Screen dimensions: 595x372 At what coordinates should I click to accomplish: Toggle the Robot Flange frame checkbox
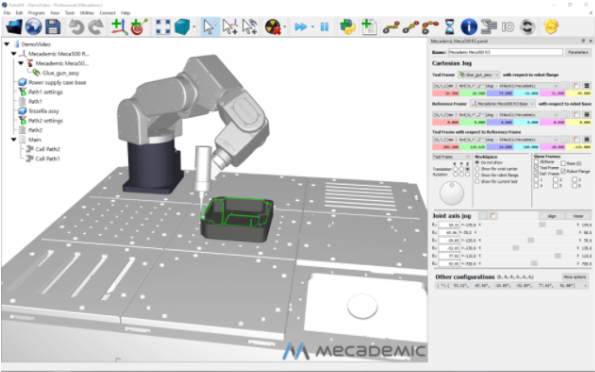[x=564, y=171]
